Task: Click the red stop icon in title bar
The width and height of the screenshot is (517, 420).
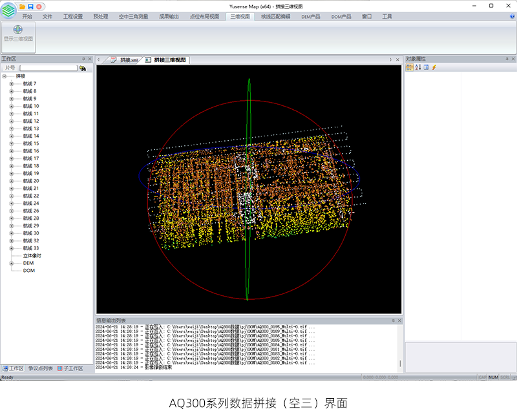Action: click(x=39, y=6)
